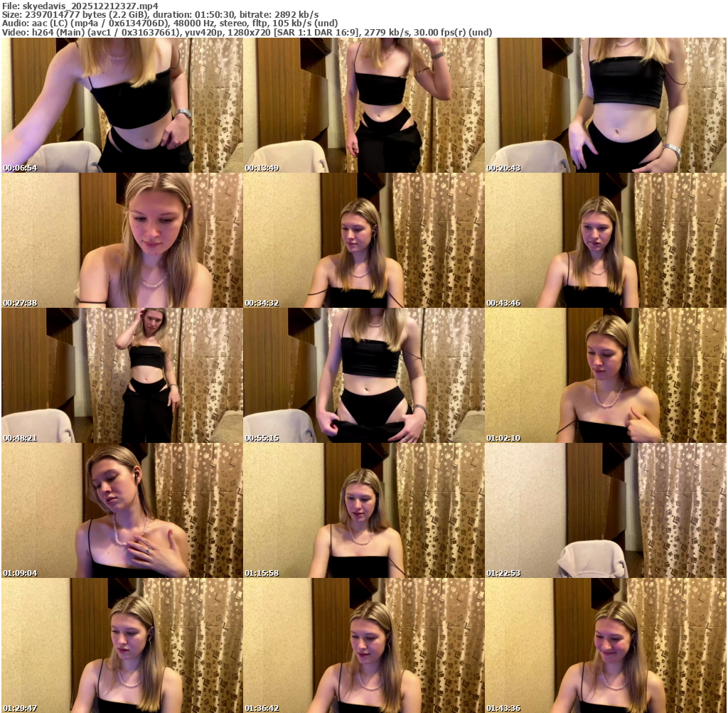Select thumbnail at timestamp 01:22:53

pos(606,510)
